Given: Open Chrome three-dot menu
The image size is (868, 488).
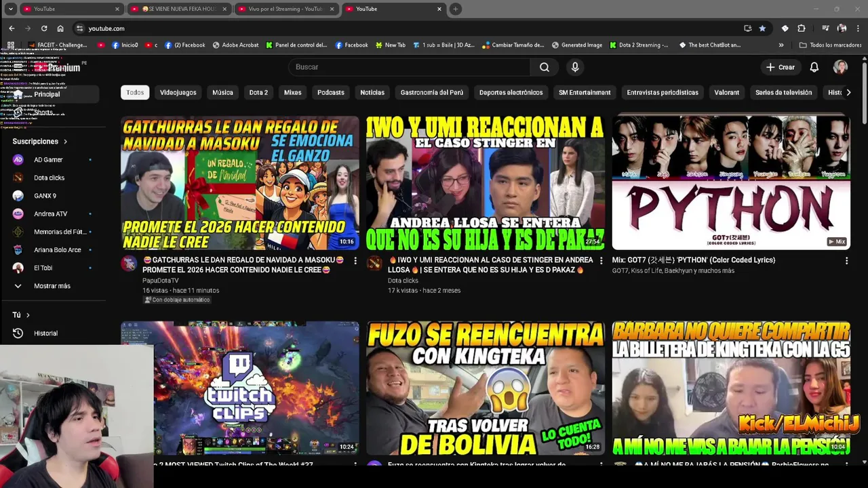Looking at the screenshot, I should click(x=858, y=28).
